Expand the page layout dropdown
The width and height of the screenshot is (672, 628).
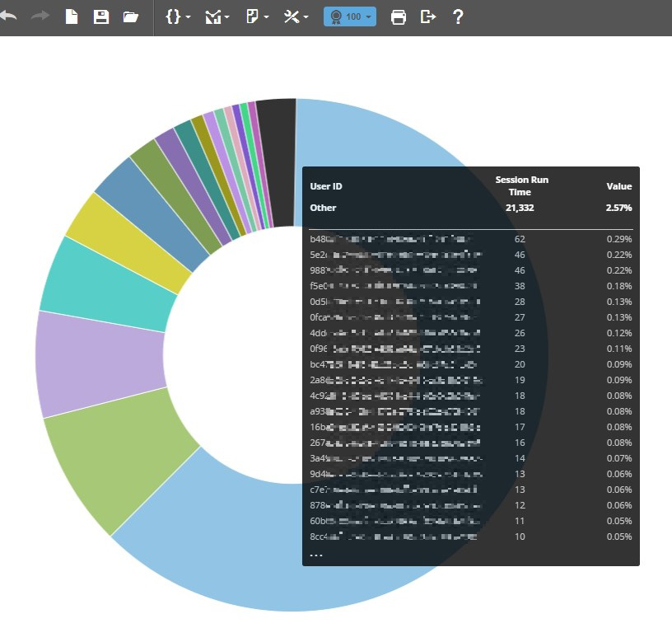(257, 17)
